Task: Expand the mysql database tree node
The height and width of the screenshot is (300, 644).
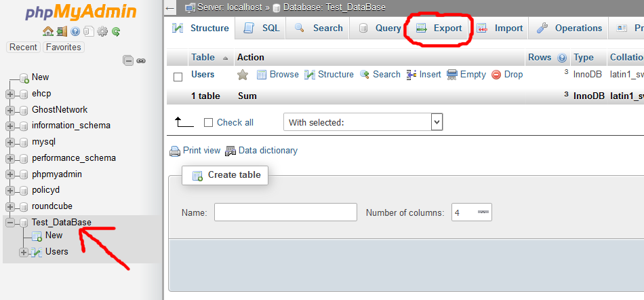Action: pyautogui.click(x=10, y=142)
